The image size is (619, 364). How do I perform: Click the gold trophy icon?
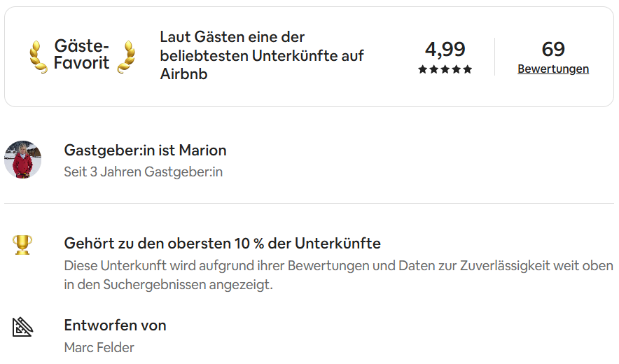pyautogui.click(x=22, y=244)
